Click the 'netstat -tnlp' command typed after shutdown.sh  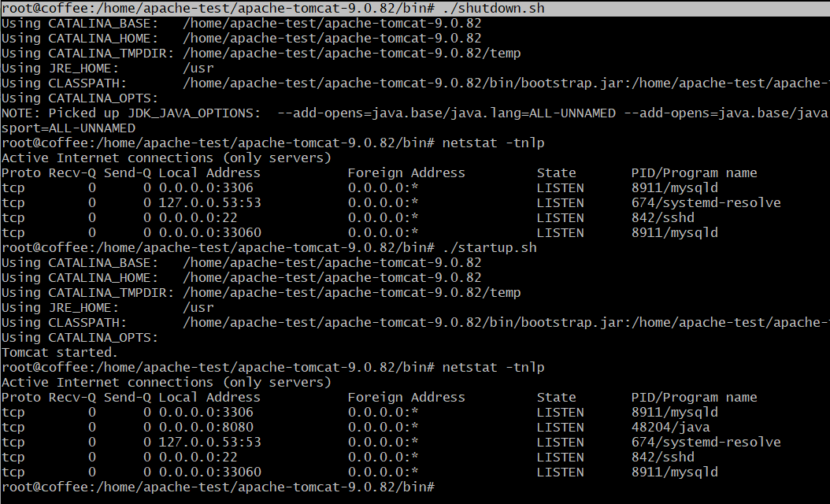tap(493, 143)
